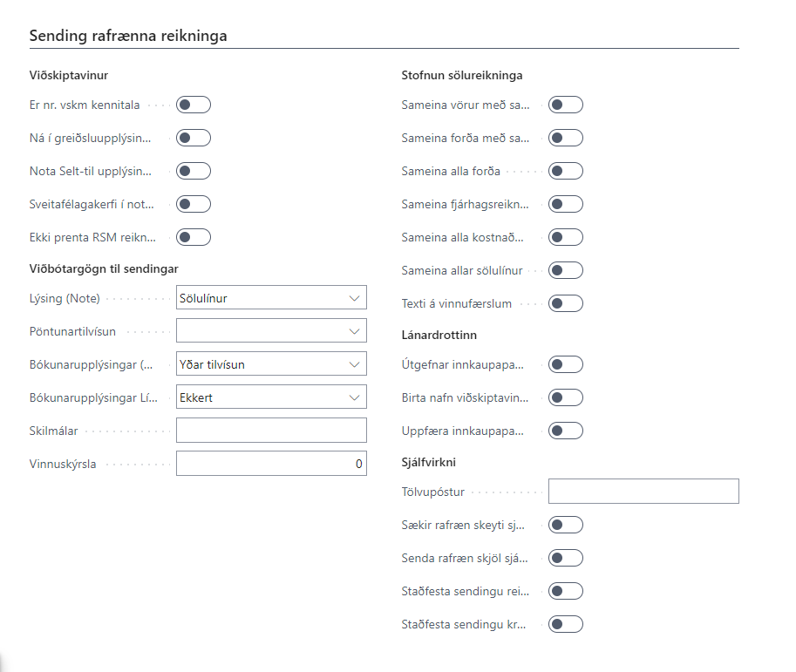The width and height of the screenshot is (796, 672).
Task: Enable the 'Er nr. vskm kennitala' toggle
Action: tap(193, 105)
